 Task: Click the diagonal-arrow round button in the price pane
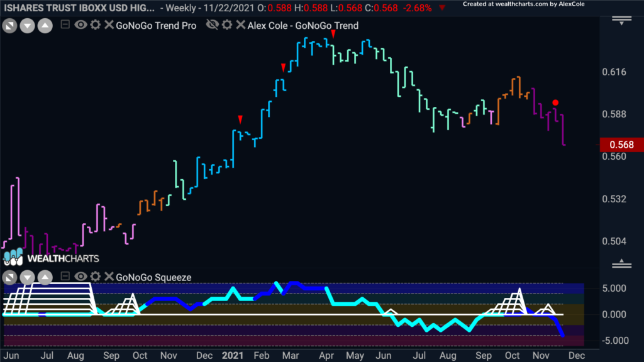pos(10,26)
